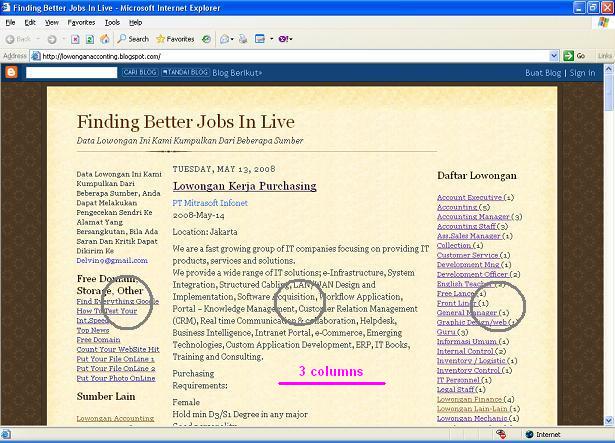
Task: Expand the Back button history dropdown
Action: (38, 39)
